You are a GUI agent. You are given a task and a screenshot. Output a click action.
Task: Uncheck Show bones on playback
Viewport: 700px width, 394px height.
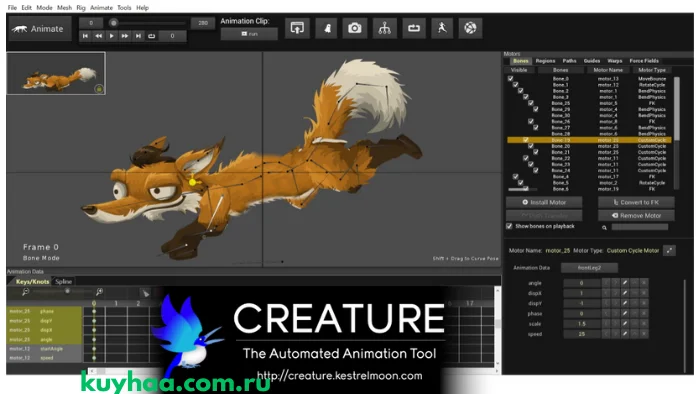pyautogui.click(x=509, y=226)
